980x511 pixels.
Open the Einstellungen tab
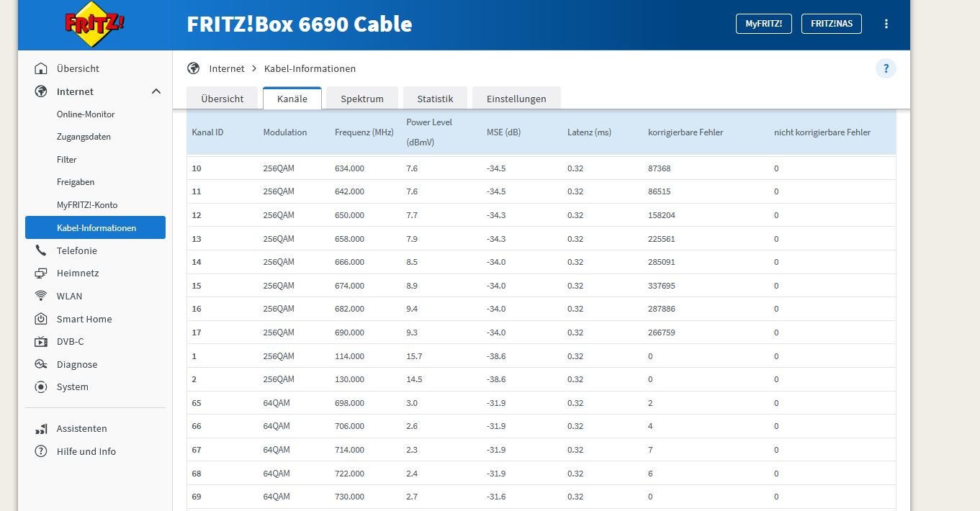(x=516, y=99)
